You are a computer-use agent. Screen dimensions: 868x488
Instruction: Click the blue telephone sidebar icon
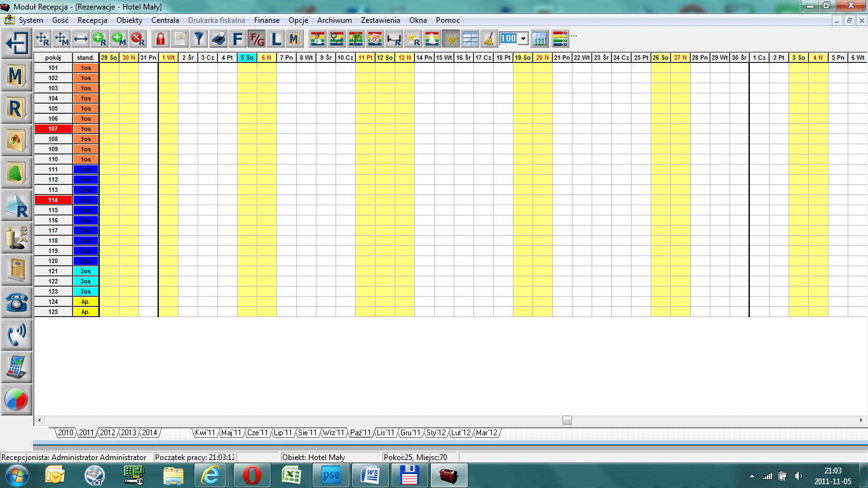point(17,302)
